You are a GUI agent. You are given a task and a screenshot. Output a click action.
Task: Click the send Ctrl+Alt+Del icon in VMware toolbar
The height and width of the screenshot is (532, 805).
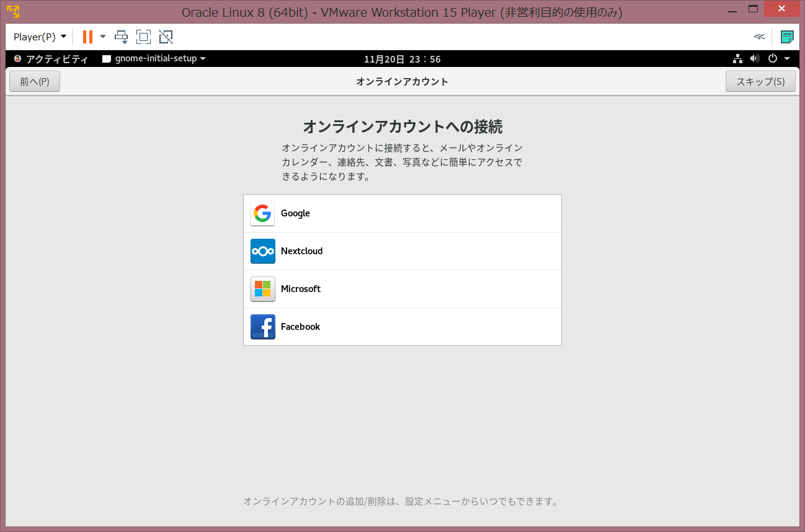click(122, 37)
